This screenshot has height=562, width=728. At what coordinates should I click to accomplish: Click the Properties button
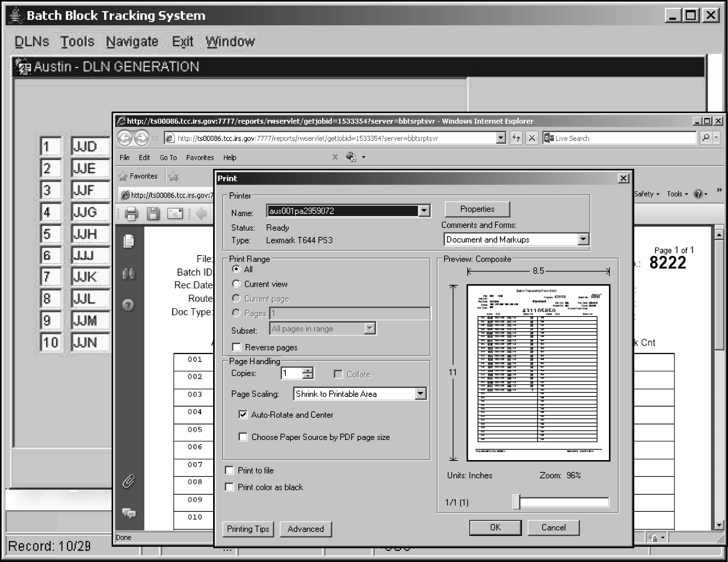pos(477,209)
